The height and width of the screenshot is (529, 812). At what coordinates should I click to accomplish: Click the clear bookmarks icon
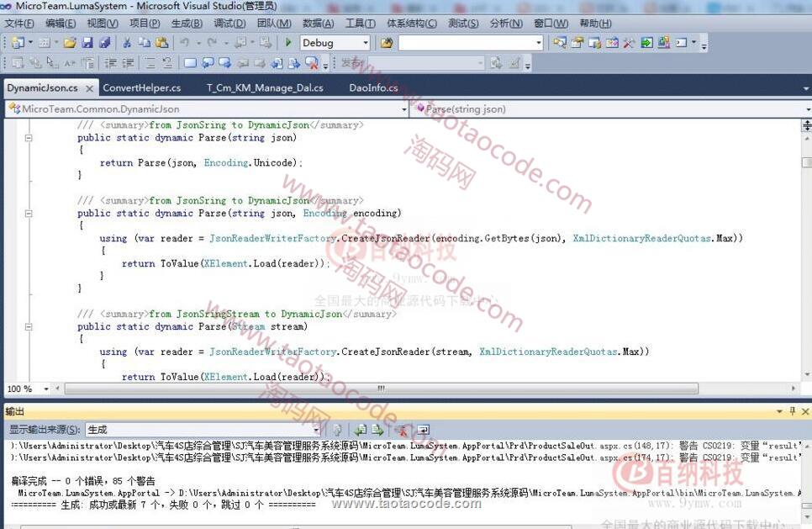(311, 63)
